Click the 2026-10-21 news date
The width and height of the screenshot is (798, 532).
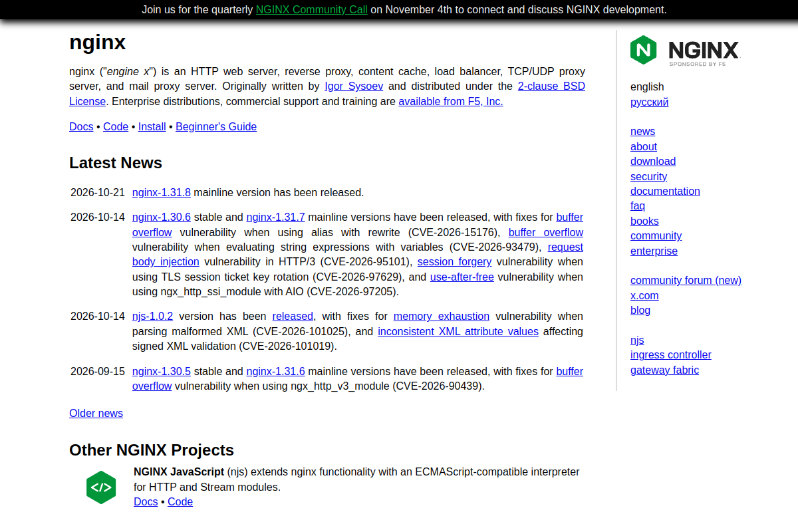98,192
